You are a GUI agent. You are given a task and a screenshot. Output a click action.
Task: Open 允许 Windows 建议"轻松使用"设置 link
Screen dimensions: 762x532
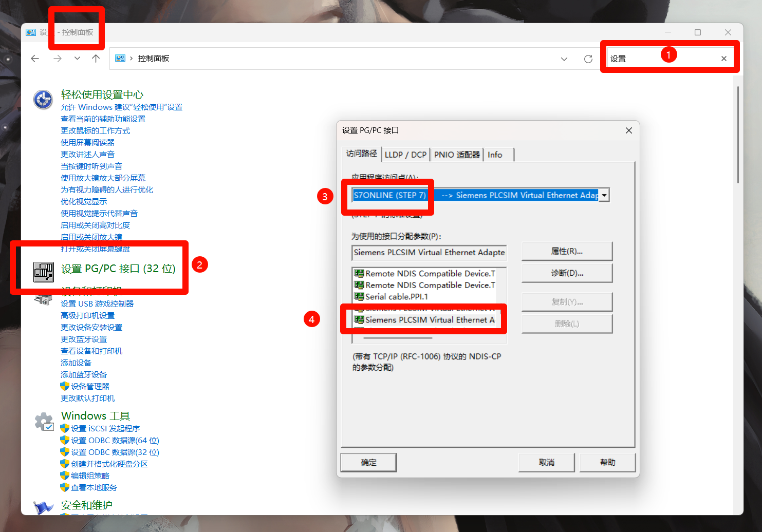coord(121,107)
